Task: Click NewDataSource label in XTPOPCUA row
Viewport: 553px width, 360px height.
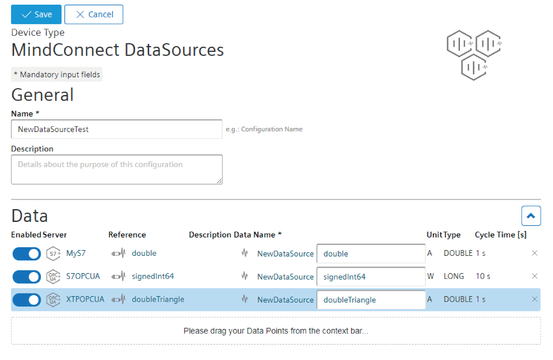Action: pyautogui.click(x=285, y=300)
